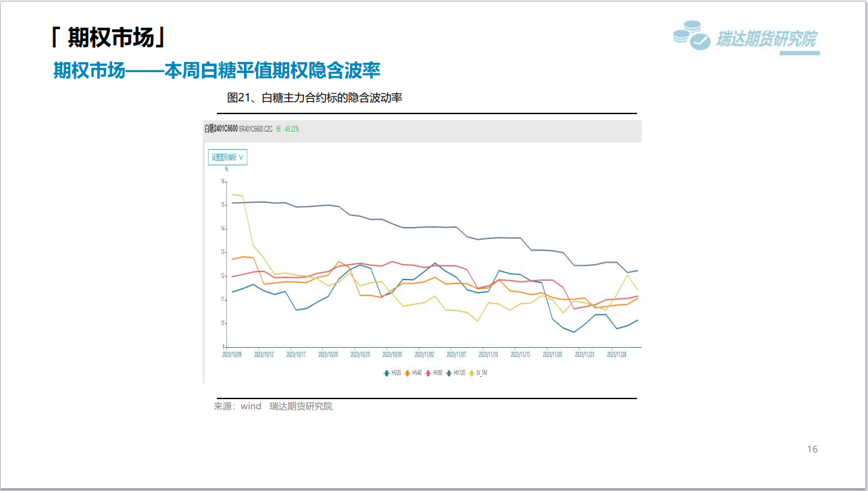
Task: Select the 2023/10/09 x-axis date label
Action: click(x=232, y=354)
